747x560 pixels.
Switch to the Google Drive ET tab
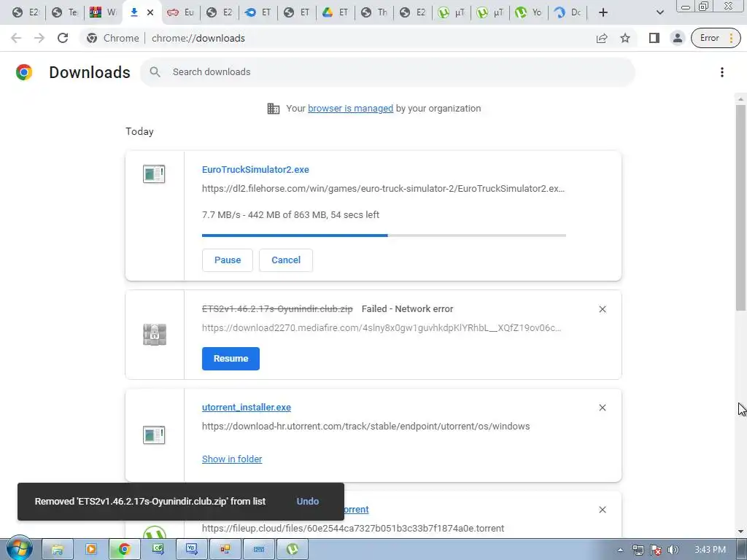coord(336,12)
